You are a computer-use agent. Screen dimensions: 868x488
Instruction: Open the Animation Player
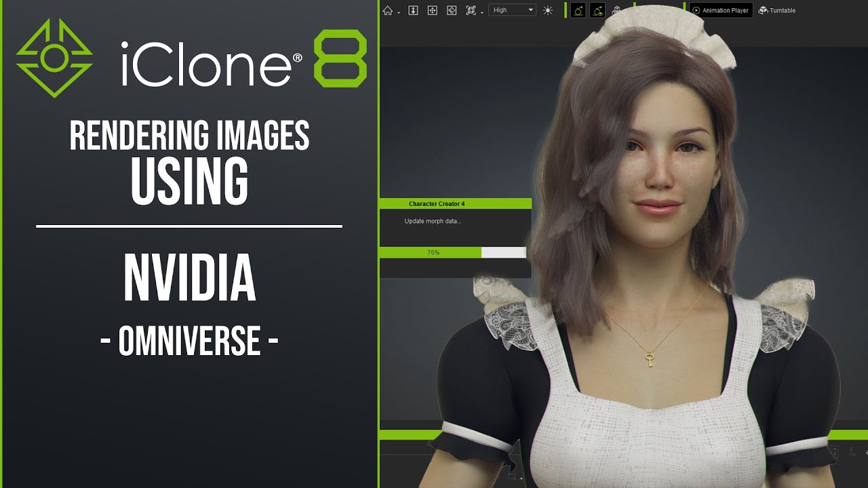(x=721, y=10)
